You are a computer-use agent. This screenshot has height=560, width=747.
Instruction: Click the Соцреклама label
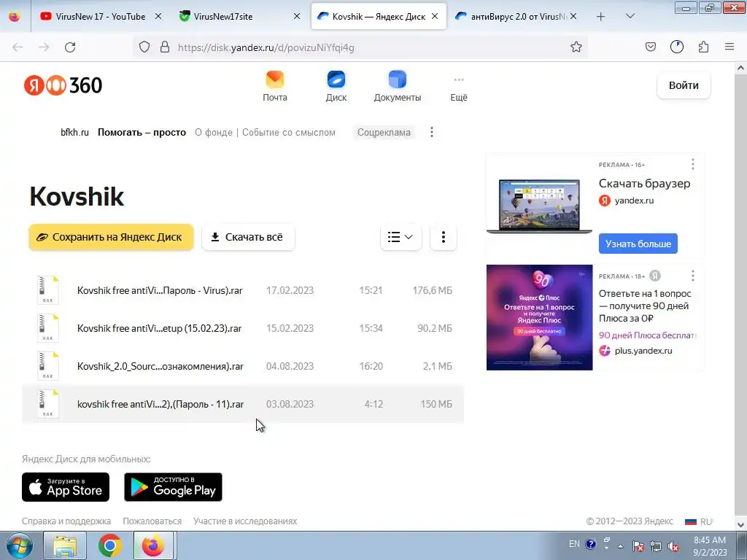tap(384, 133)
